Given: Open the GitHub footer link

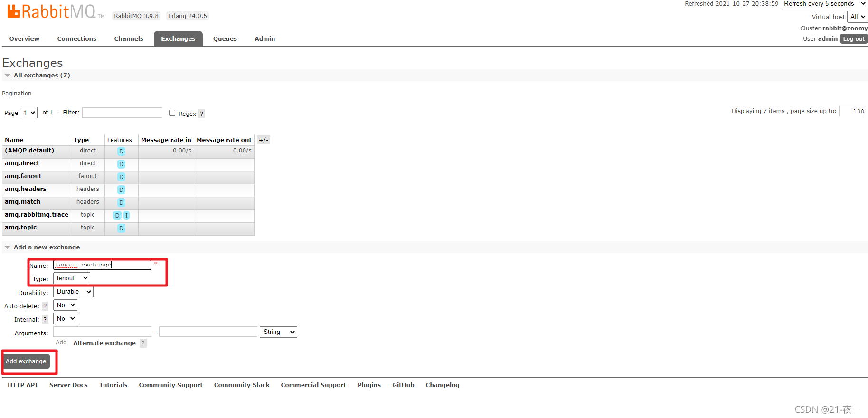Looking at the screenshot, I should (403, 385).
